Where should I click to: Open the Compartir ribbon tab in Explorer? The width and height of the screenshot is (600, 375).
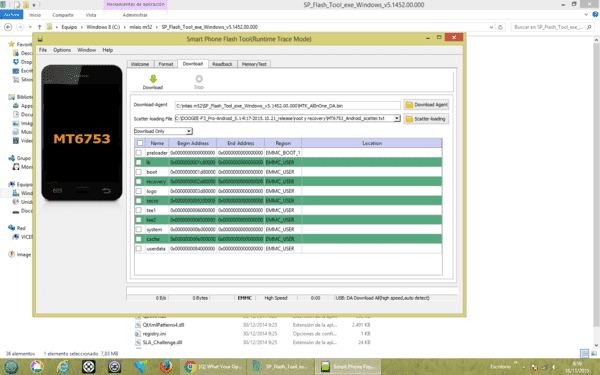click(x=63, y=15)
